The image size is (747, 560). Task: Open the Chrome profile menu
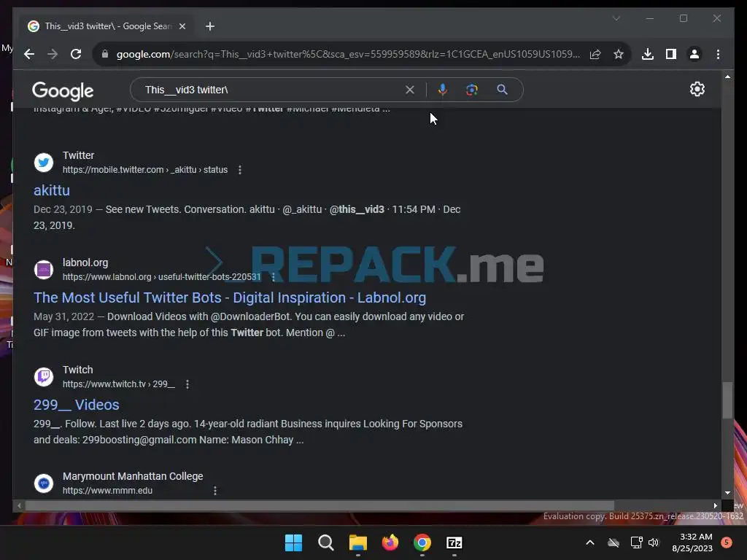coord(694,54)
